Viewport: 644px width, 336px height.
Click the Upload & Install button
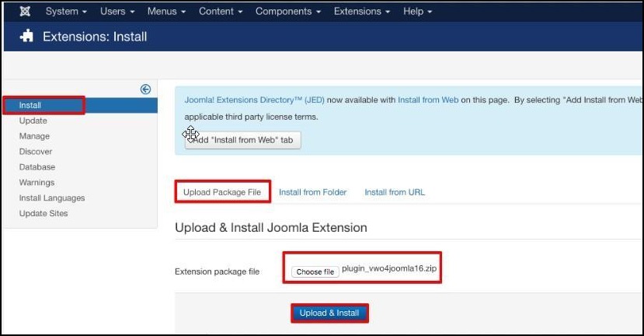tap(329, 313)
